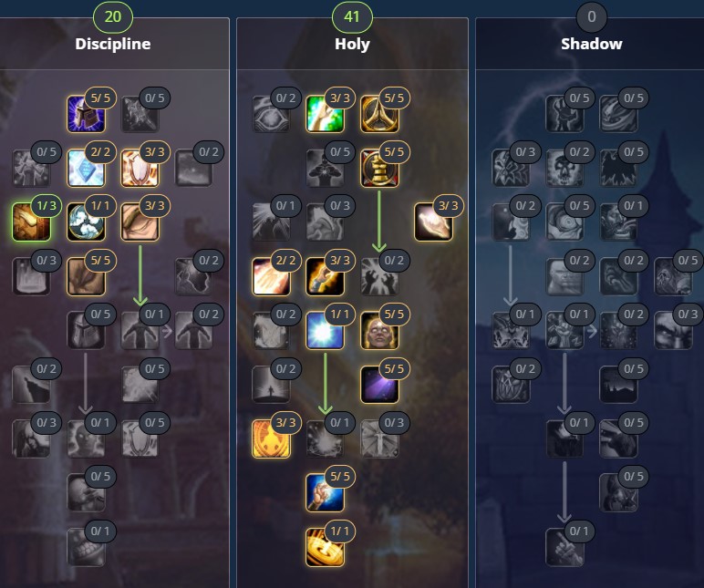
Task: Click the Divine Fury talent in Holy
Action: [x=379, y=168]
